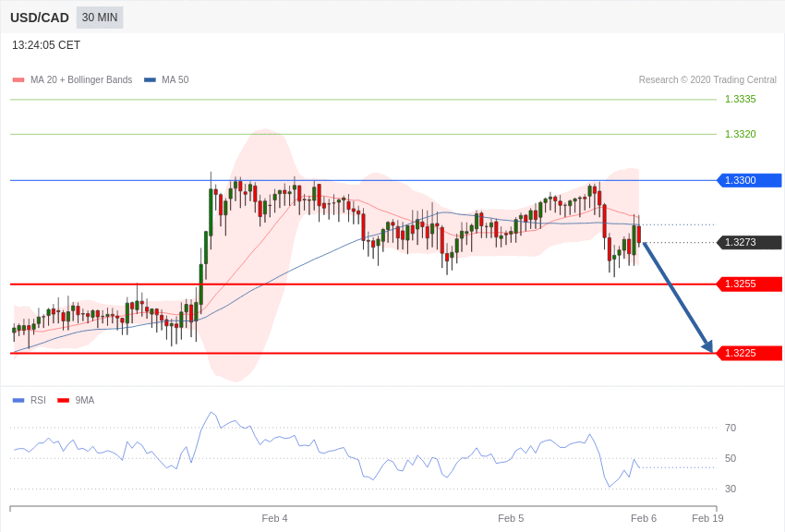Click the 1.3335 resistance level label
Screen dimensions: 785x532
tap(741, 99)
